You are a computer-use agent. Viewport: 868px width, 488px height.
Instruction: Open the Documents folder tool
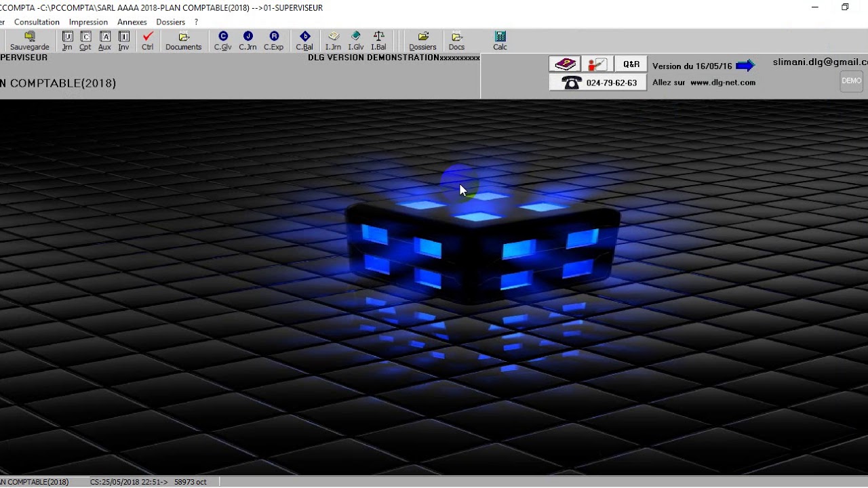184,41
